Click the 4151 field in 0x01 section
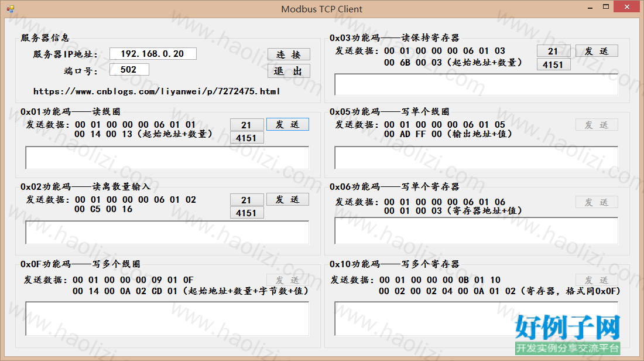 [246, 138]
